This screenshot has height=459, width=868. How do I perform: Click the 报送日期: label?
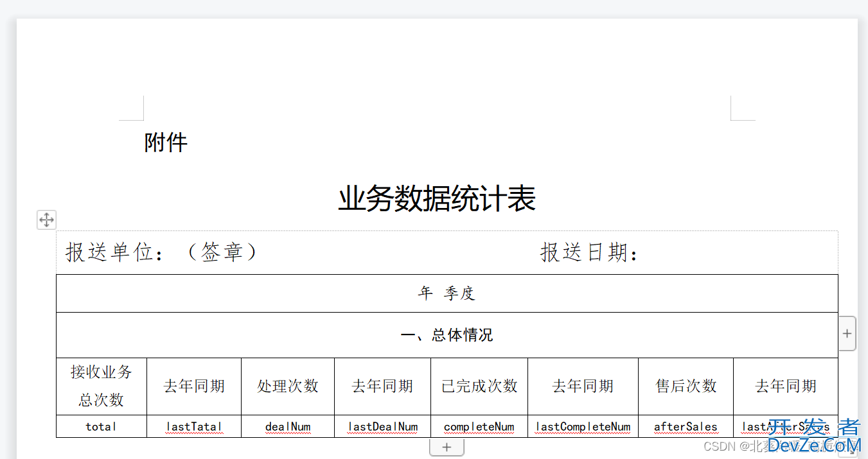click(590, 252)
